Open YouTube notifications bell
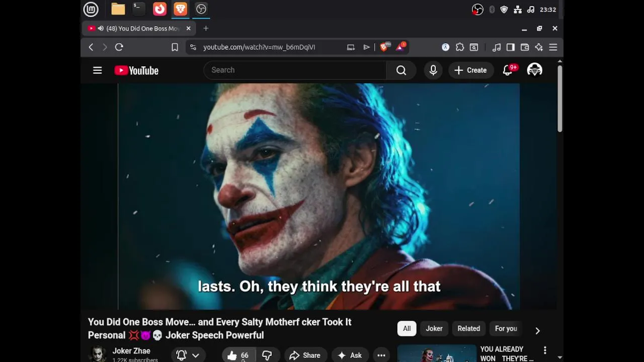The image size is (644, 362). click(x=508, y=70)
